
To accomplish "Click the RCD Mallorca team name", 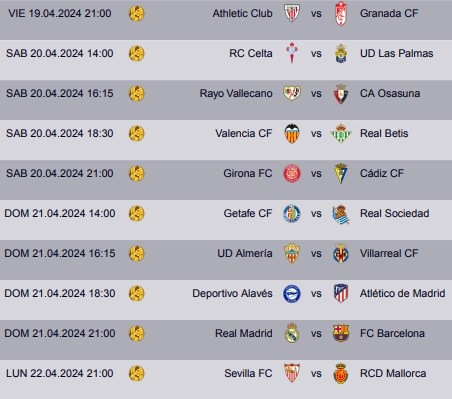I will coord(393,373).
